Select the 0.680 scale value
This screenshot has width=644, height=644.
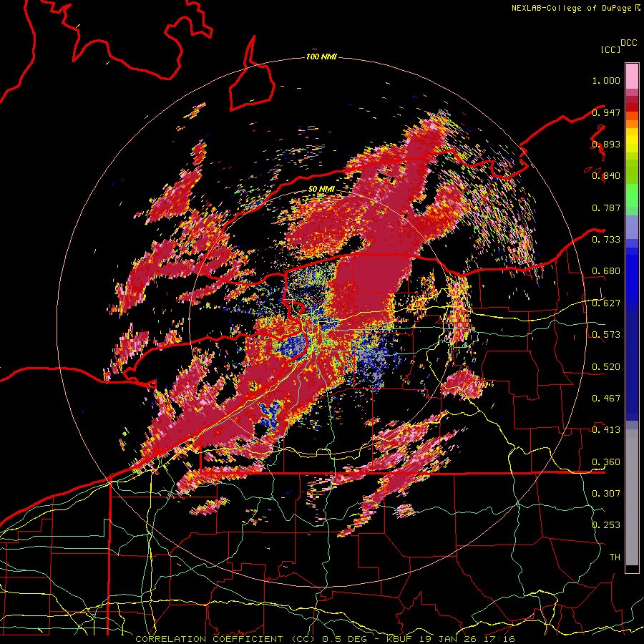[606, 271]
